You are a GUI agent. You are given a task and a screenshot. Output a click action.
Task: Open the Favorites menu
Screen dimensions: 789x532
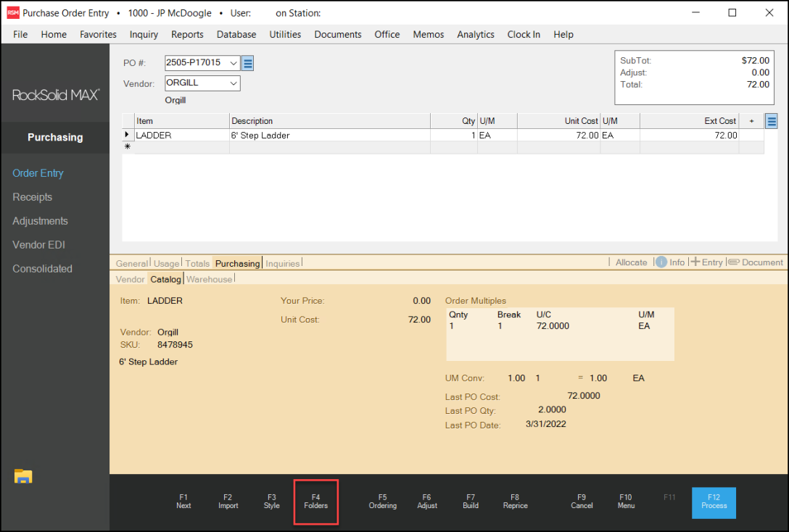tap(98, 34)
